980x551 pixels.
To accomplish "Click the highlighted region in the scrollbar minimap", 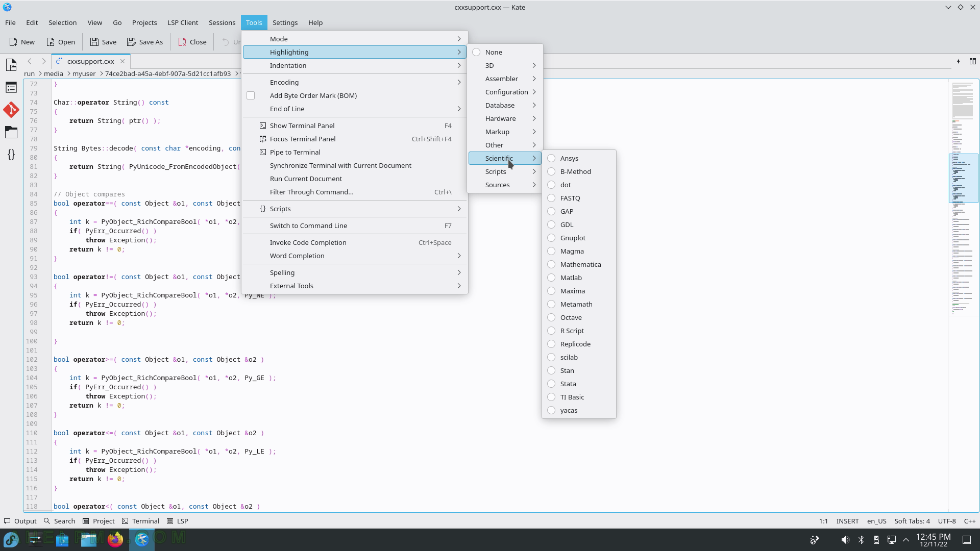I will [x=963, y=179].
